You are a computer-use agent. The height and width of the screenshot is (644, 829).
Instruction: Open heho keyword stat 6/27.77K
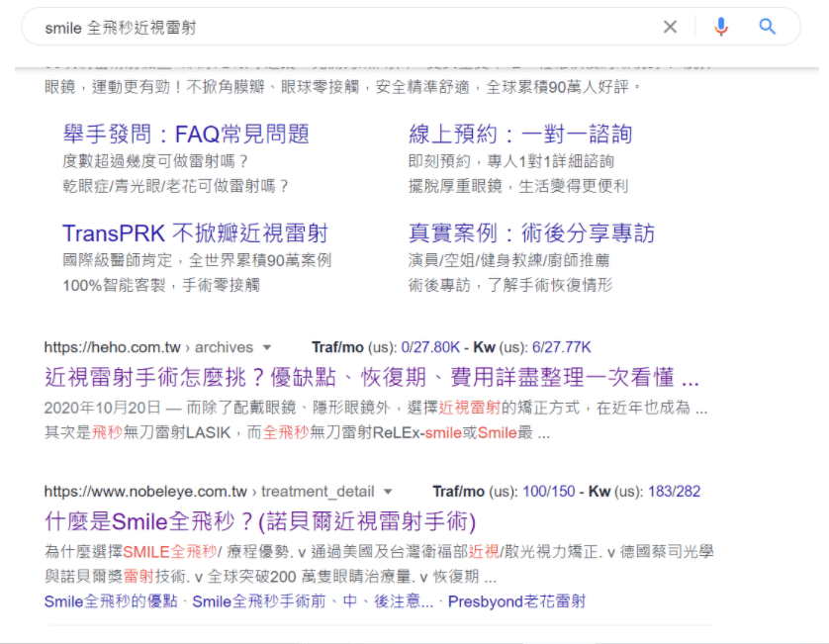pyautogui.click(x=562, y=347)
